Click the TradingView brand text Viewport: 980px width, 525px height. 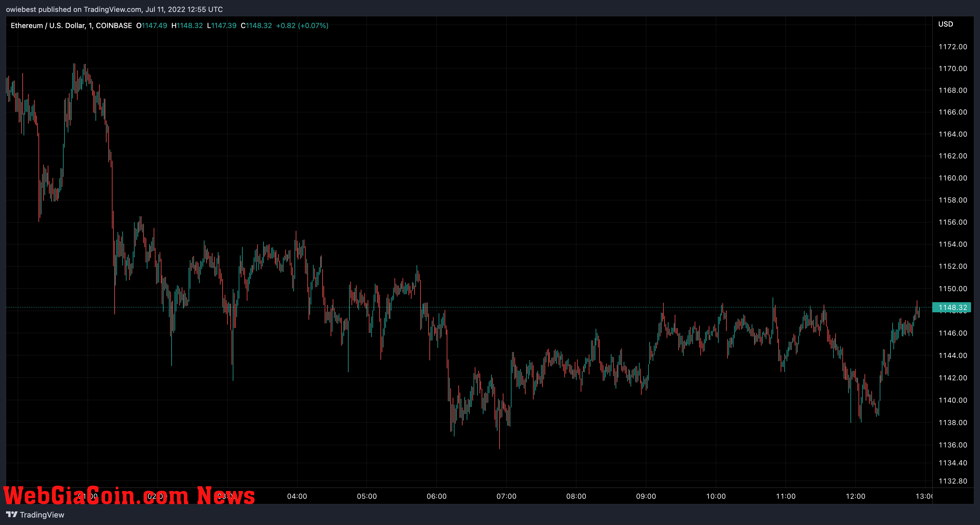click(42, 515)
